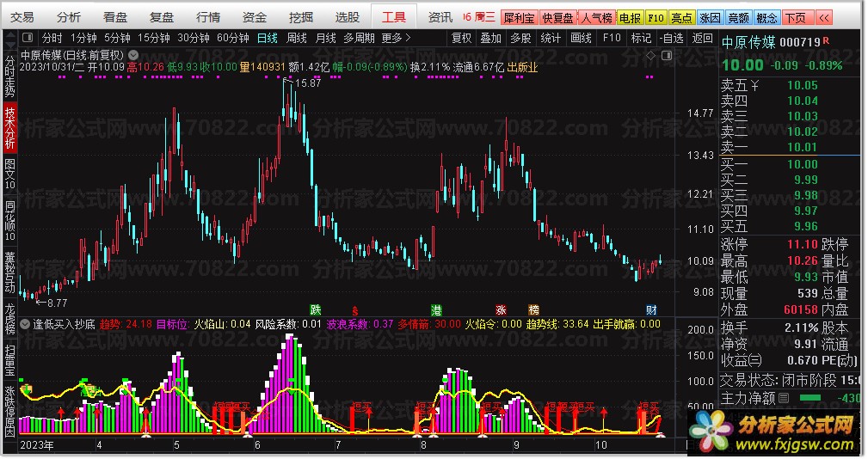Image resolution: width=868 pixels, height=459 pixels.
Task: Expand the 更多 periods dropdown
Action: 396,38
